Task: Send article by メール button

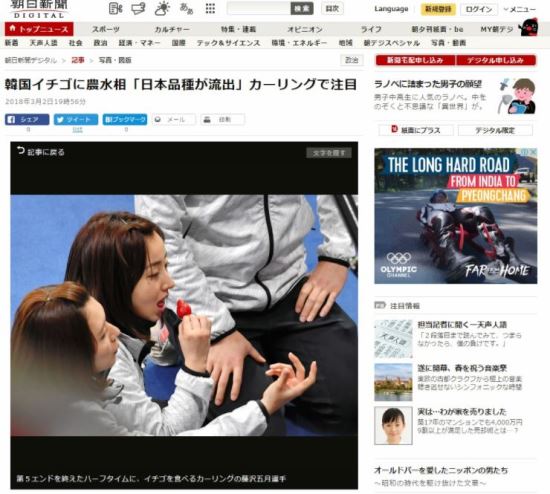Action: 174,120
